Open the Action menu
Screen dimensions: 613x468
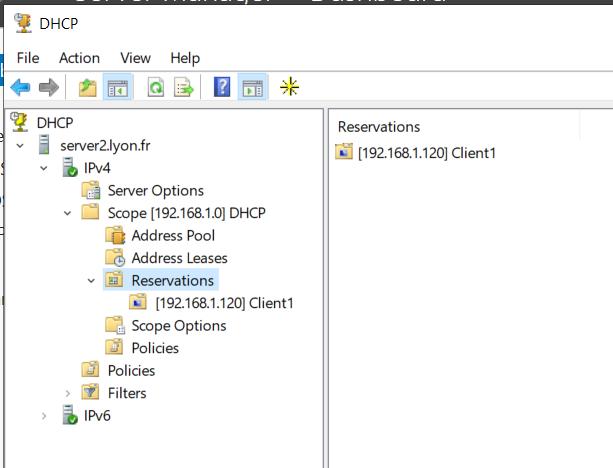(79, 58)
